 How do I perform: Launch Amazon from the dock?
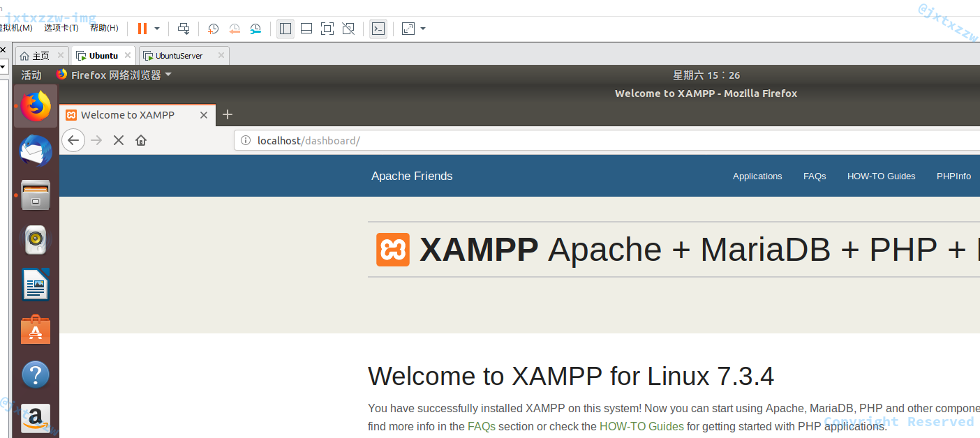[36, 418]
